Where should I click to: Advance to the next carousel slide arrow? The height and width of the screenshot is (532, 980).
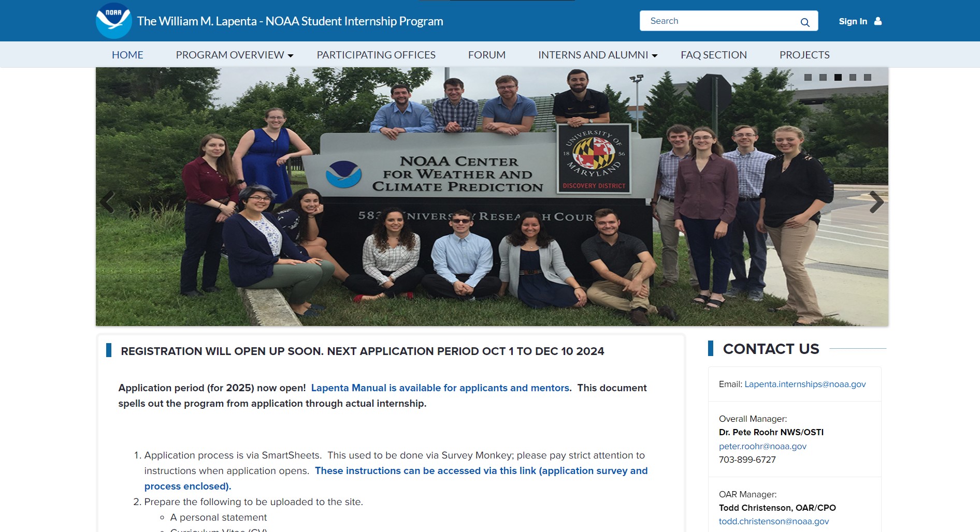pos(876,202)
